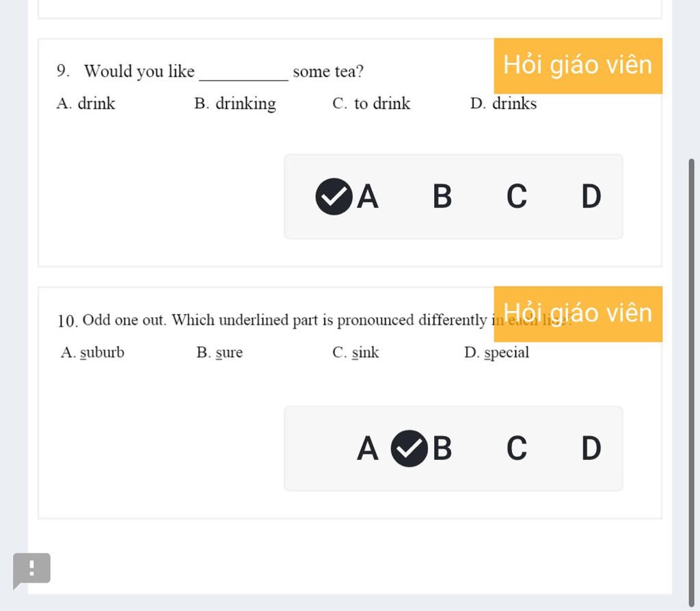Viewport: 700px width, 611px height.
Task: Choose answer button D for question 9
Action: tap(591, 197)
